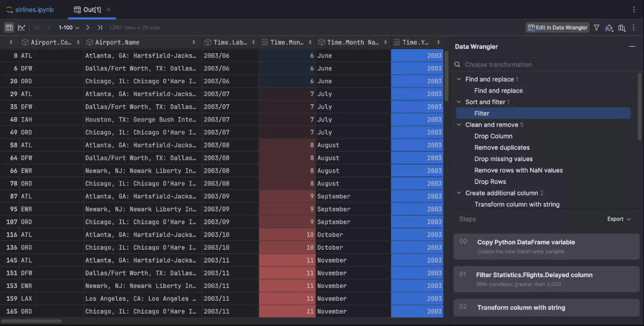
Task: Select the Filter transformation
Action: click(x=543, y=113)
